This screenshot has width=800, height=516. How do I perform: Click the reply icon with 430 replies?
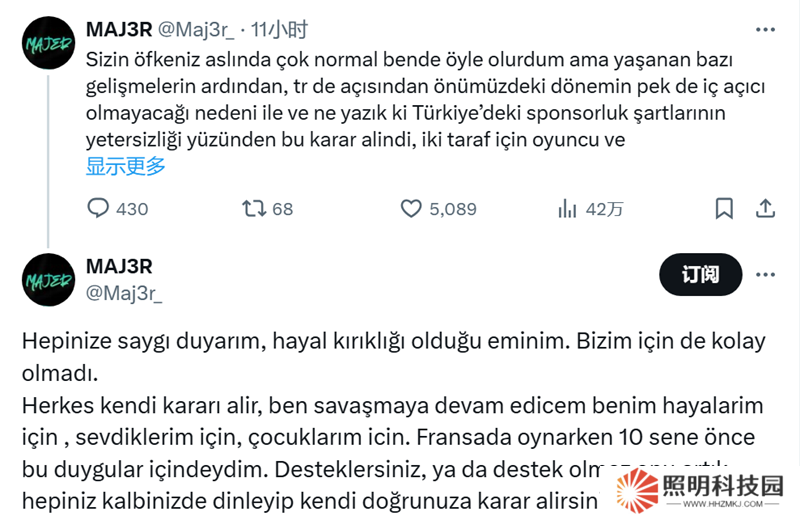pyautogui.click(x=99, y=208)
